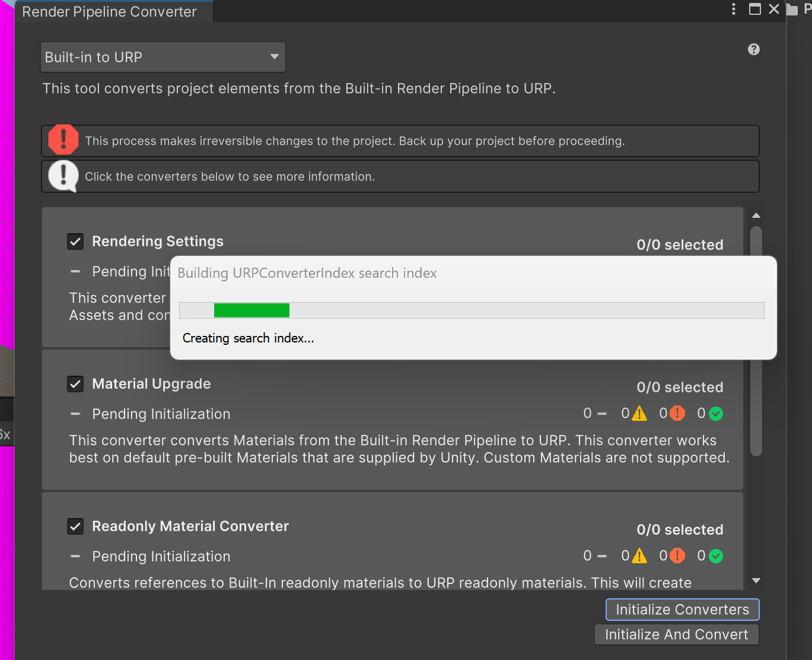Click the folder icon beside the window
Screen dimensions: 812x660
point(792,9)
